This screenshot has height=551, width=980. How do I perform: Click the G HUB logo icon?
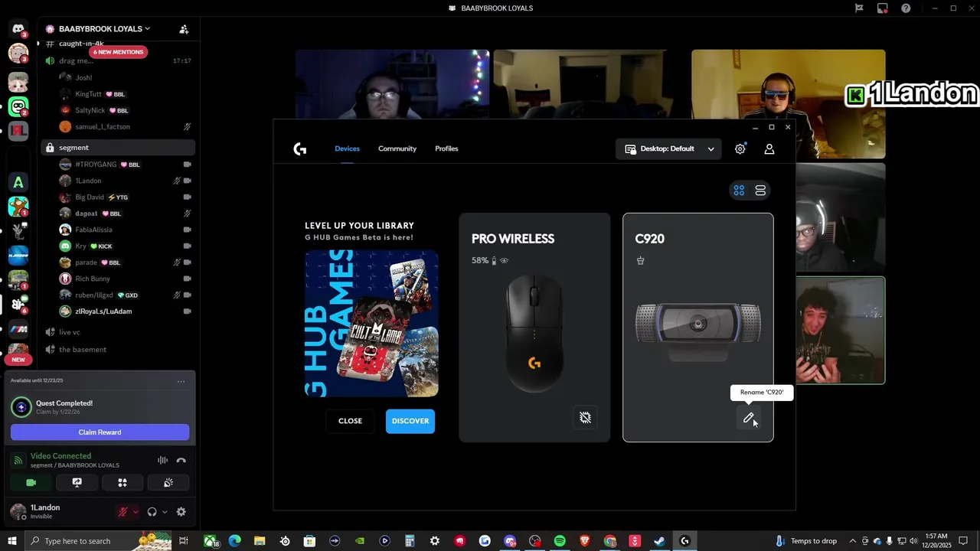300,149
